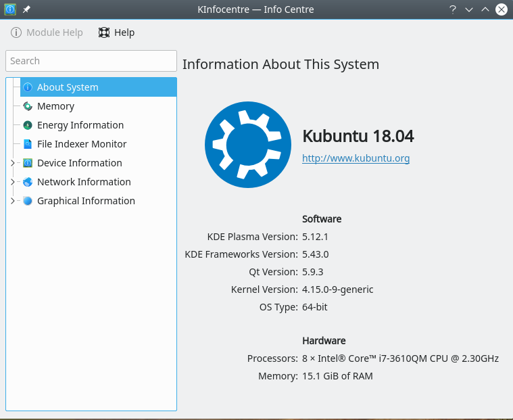The width and height of the screenshot is (513, 420).
Task: Click the About System info icon
Action: tap(28, 87)
